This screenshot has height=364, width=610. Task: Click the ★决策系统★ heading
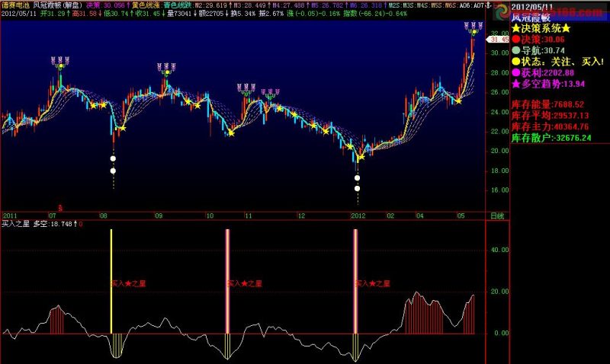(541, 28)
